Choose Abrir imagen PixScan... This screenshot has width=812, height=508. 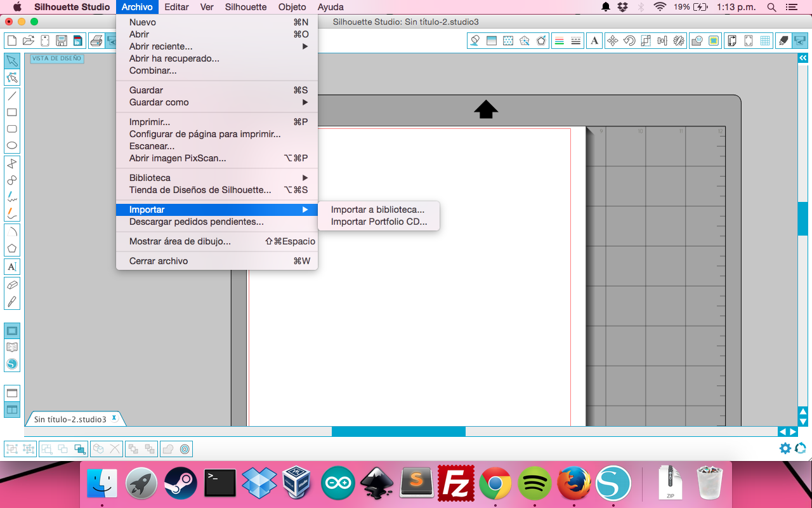217,158
